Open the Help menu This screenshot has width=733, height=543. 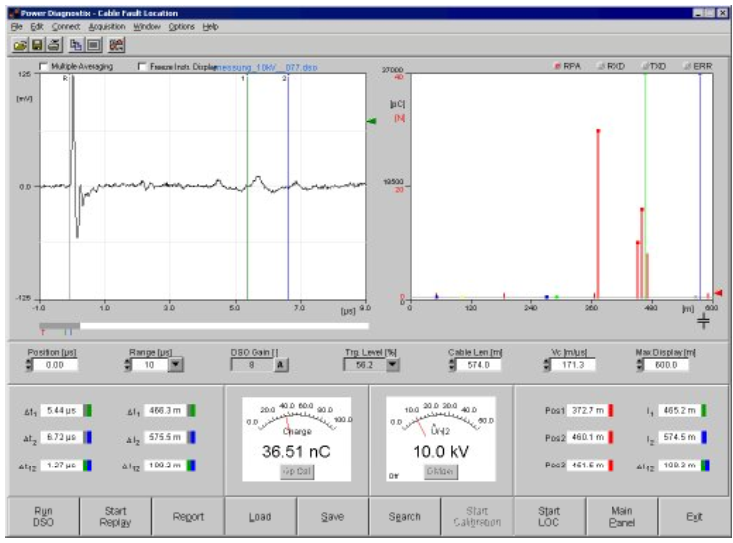[x=210, y=27]
